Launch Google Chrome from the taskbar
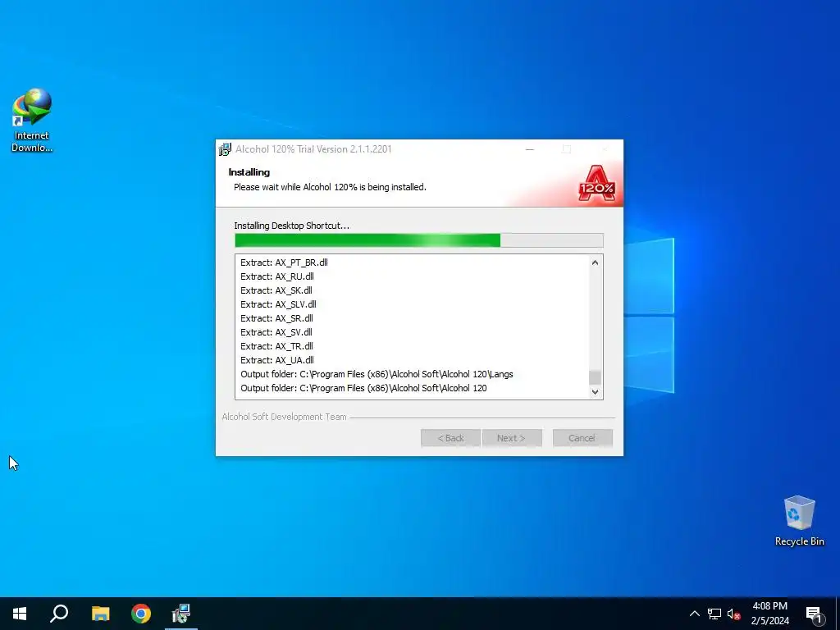The width and height of the screenshot is (840, 630). coord(141,614)
